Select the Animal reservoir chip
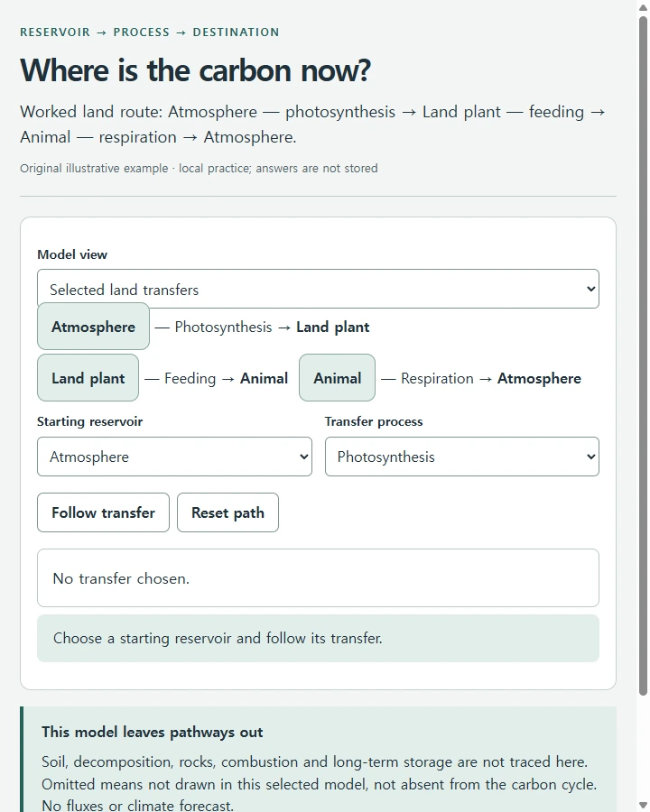Viewport: 650px width, 812px height. point(337,378)
